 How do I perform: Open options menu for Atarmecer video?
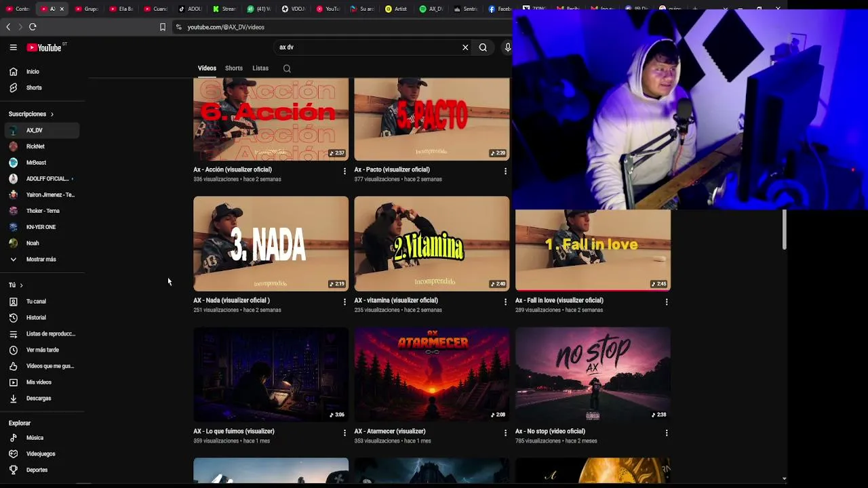coord(505,433)
